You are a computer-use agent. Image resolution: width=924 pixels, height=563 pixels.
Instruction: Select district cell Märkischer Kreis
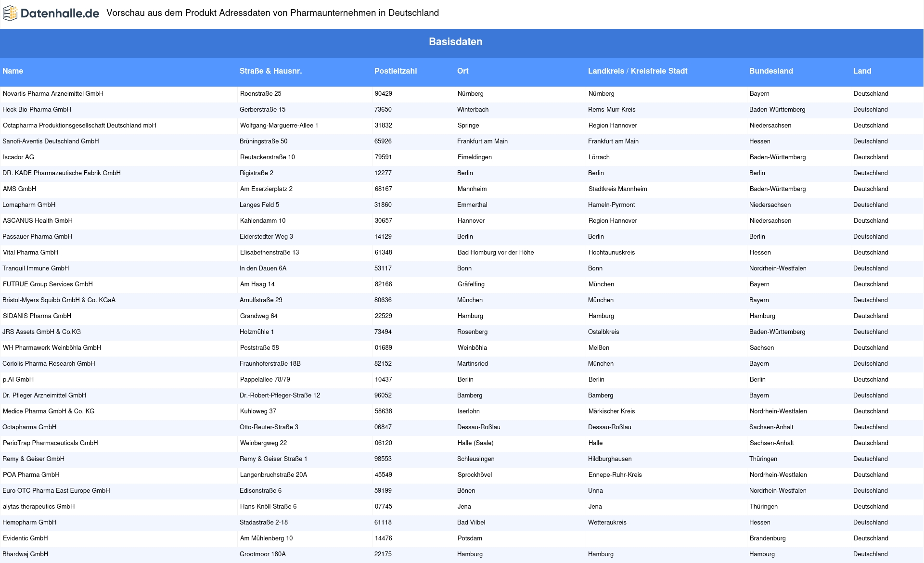[x=612, y=411]
